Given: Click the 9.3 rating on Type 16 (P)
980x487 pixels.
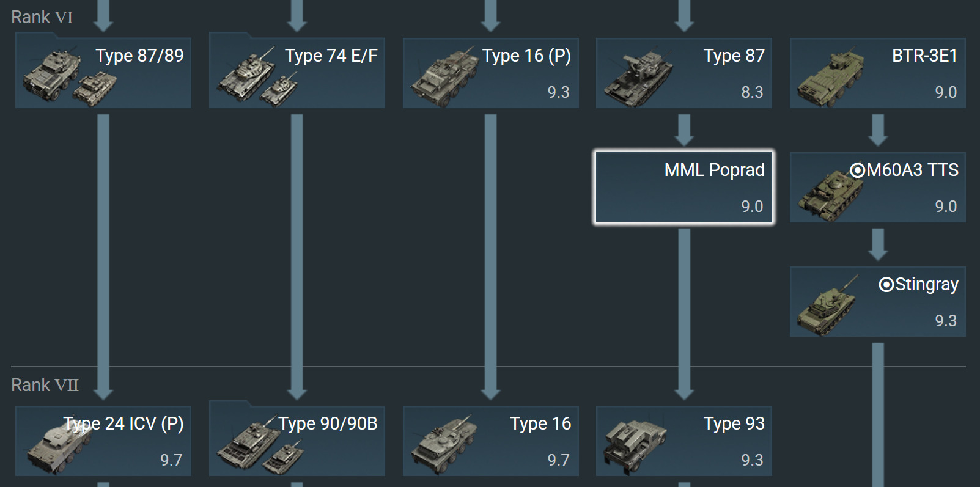Looking at the screenshot, I should [558, 92].
